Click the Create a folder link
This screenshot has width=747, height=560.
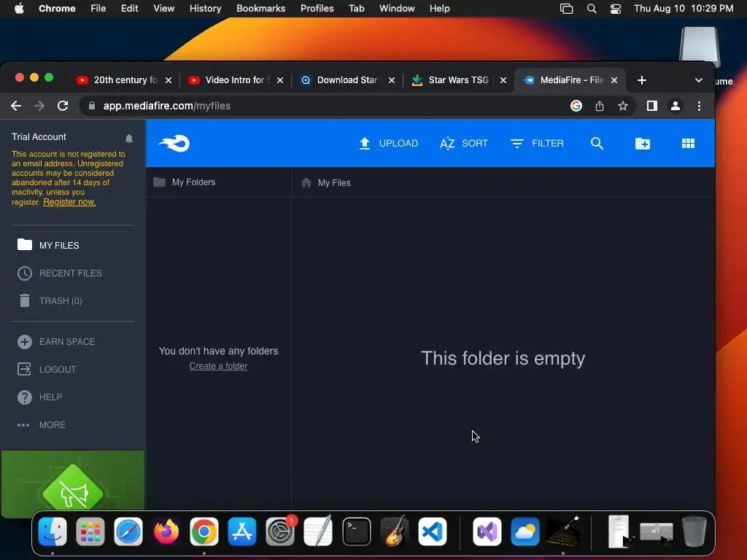[218, 366]
